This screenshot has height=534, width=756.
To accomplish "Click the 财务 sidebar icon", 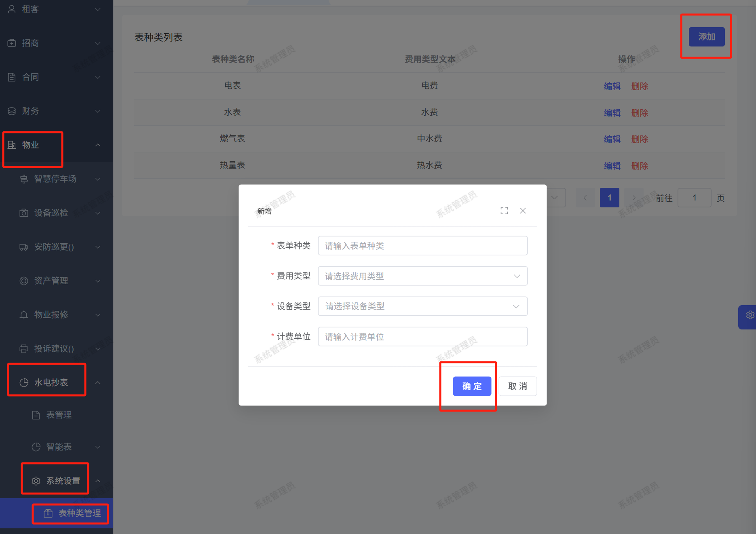I will [x=12, y=111].
